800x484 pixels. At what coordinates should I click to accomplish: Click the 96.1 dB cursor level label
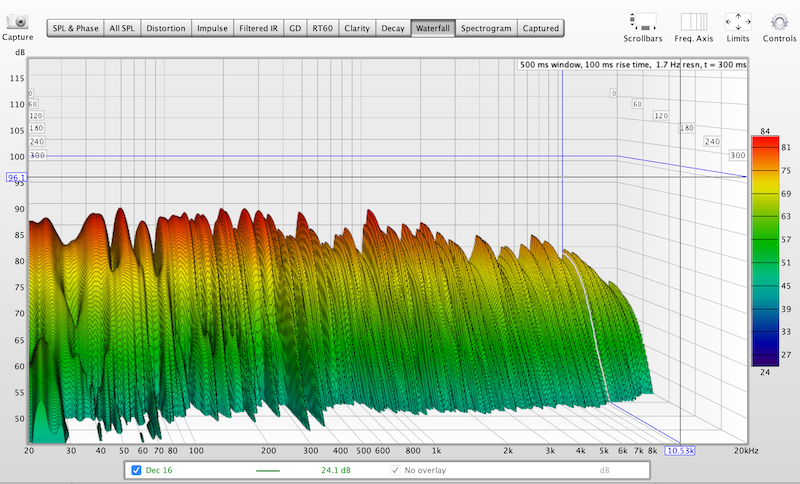pyautogui.click(x=16, y=177)
